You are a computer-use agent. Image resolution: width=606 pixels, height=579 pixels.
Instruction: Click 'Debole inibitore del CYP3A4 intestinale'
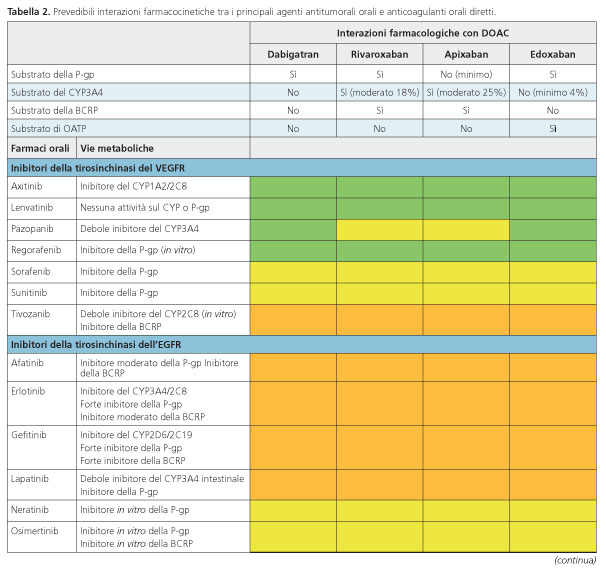coord(162,479)
